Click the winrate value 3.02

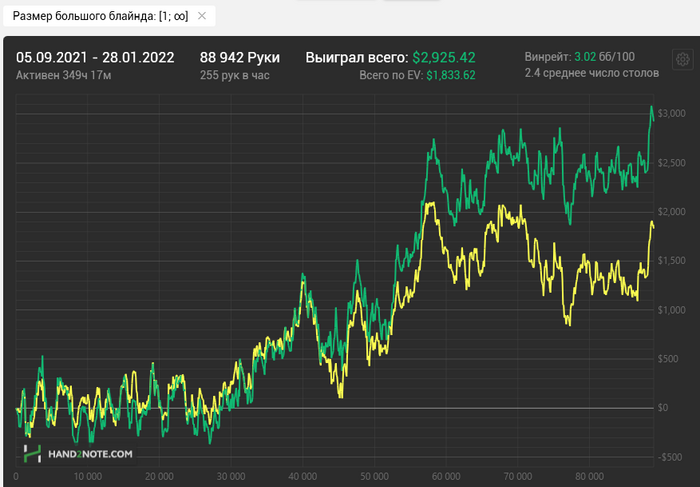tap(585, 57)
